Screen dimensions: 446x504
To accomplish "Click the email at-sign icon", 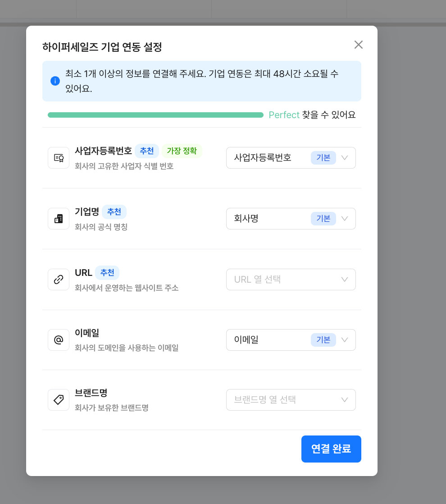I will pos(59,340).
